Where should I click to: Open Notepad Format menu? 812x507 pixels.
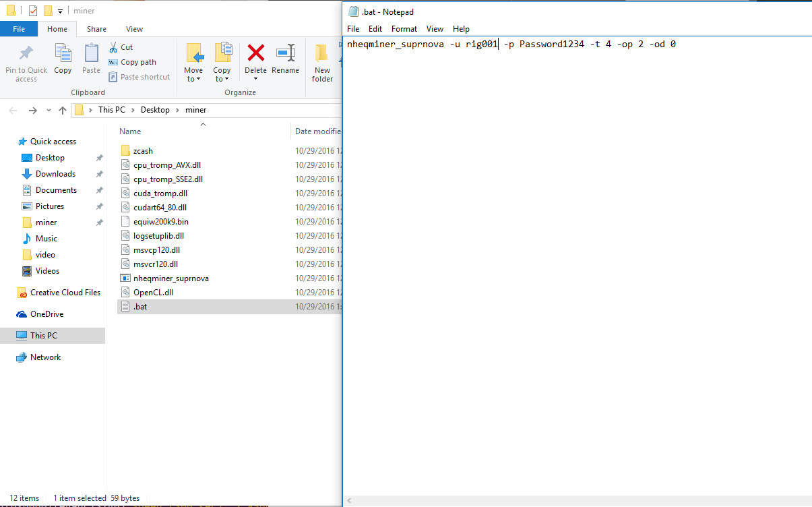(x=404, y=29)
